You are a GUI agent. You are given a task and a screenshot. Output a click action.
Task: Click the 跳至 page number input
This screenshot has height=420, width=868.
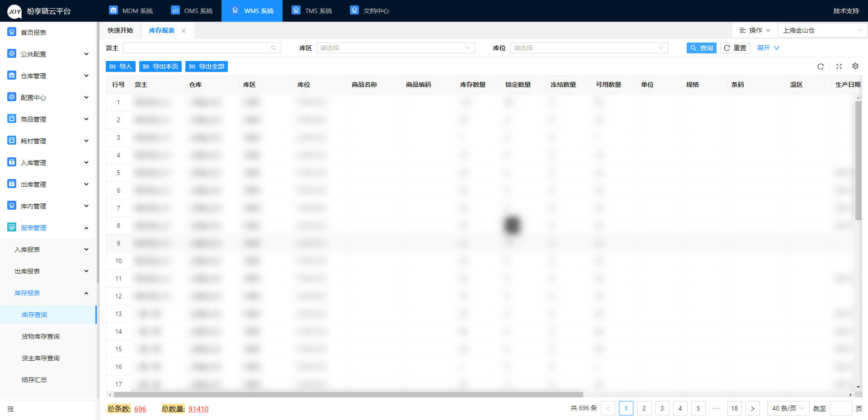point(841,408)
